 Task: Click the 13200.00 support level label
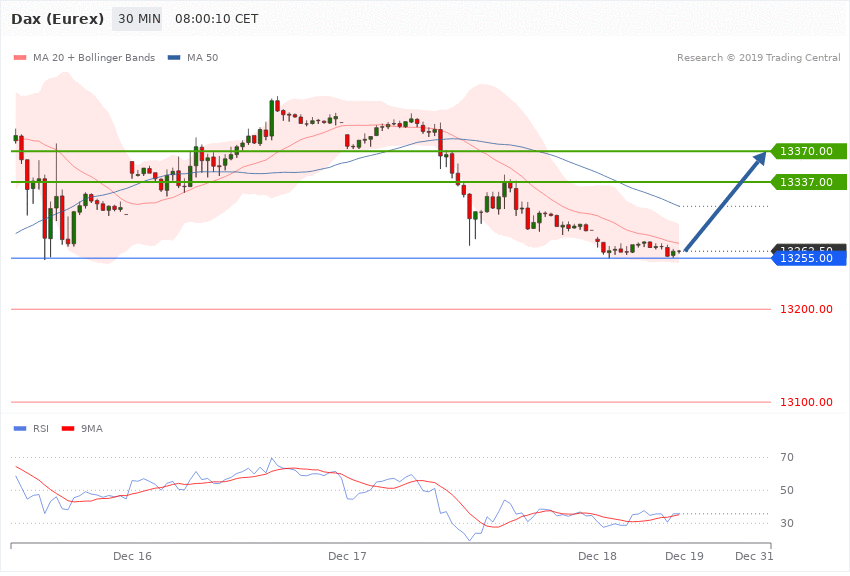coord(806,309)
